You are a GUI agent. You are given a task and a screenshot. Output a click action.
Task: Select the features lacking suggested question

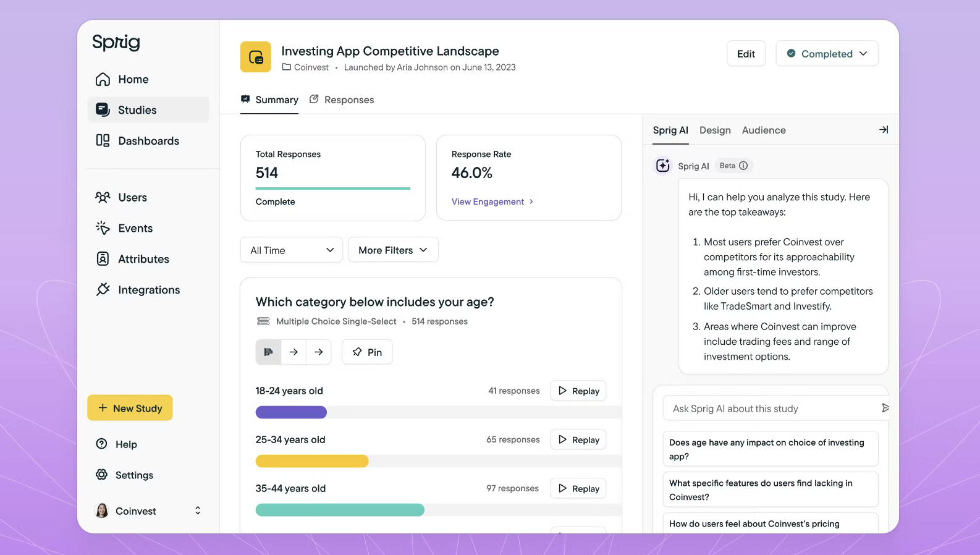(x=771, y=490)
